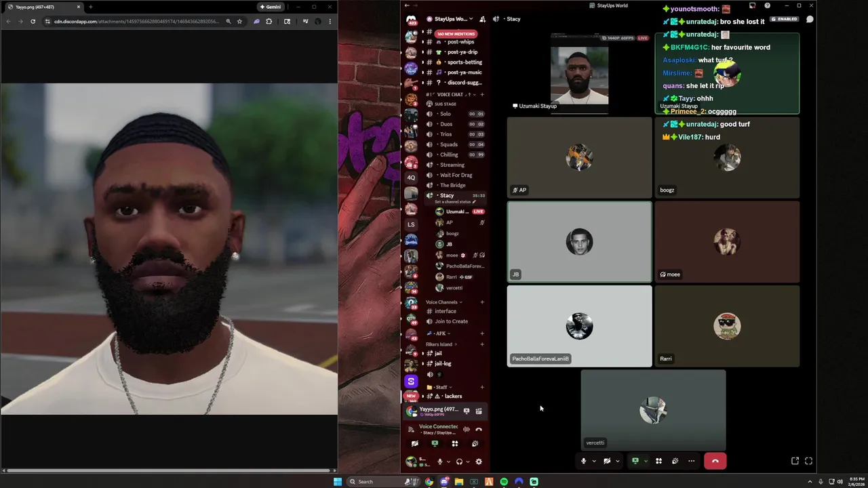Open output device arrow beside headphones
Image resolution: width=868 pixels, height=488 pixels.
tap(467, 462)
